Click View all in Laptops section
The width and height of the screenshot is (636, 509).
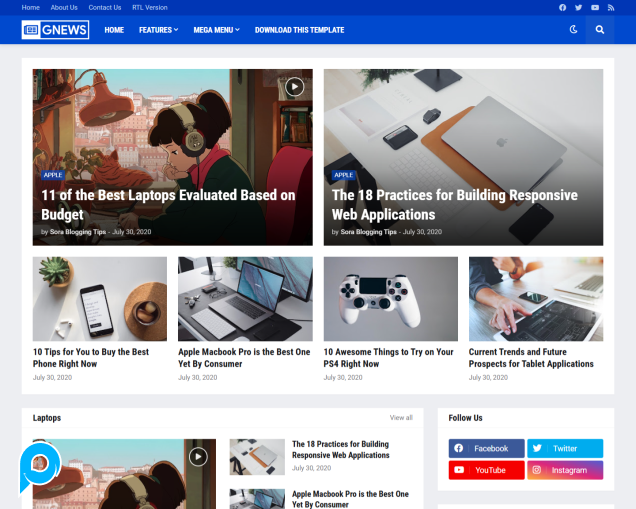coord(401,418)
